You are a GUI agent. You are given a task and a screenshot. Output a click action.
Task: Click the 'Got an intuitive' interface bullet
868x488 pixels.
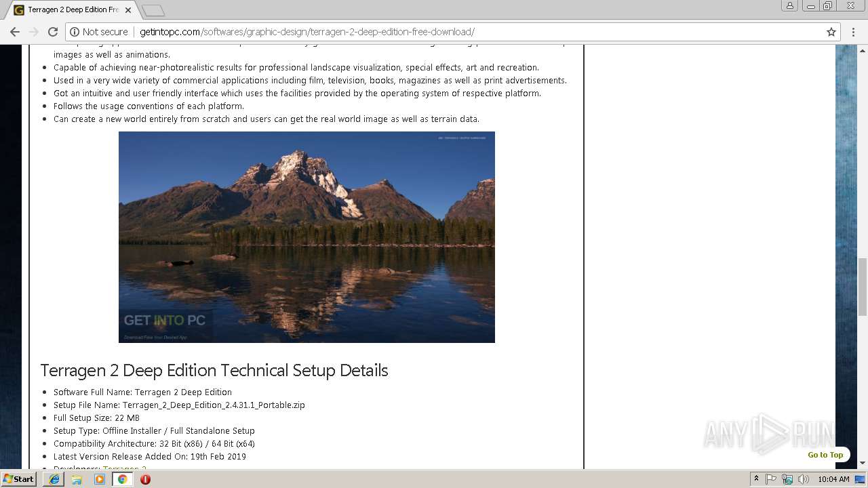(x=297, y=93)
